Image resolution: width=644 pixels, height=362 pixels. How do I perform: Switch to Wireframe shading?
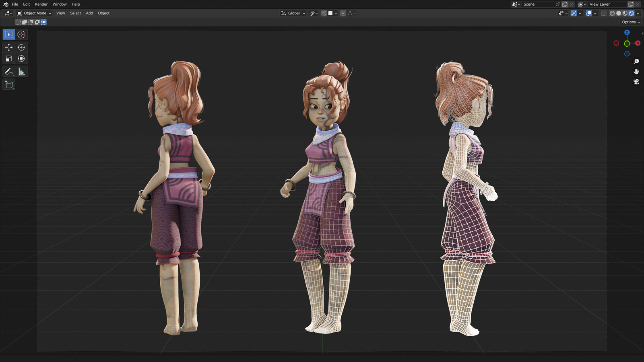pyautogui.click(x=612, y=13)
